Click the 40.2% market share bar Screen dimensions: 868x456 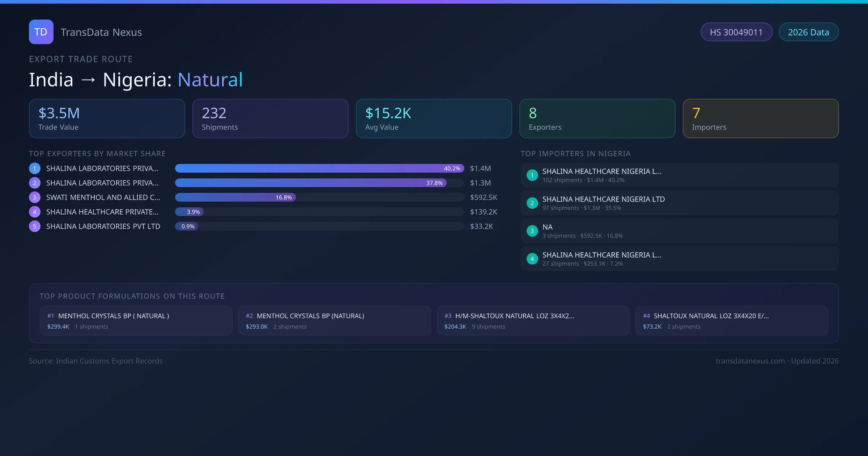(319, 168)
